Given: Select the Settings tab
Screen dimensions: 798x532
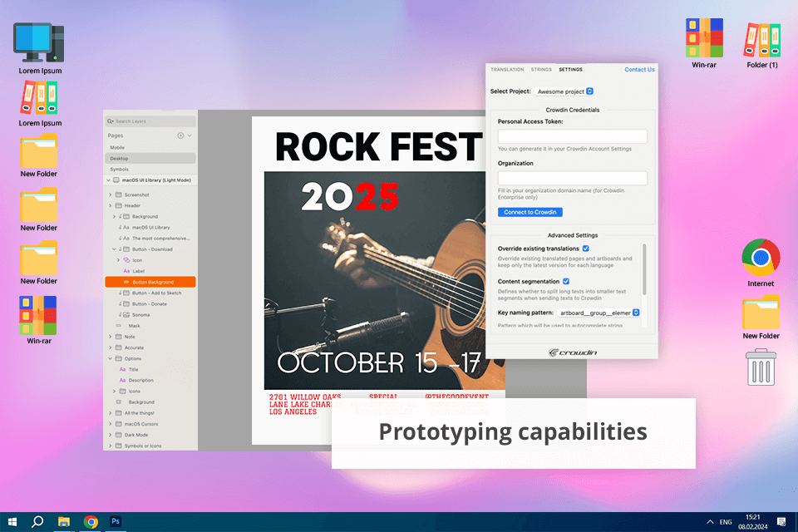Looking at the screenshot, I should (x=570, y=69).
